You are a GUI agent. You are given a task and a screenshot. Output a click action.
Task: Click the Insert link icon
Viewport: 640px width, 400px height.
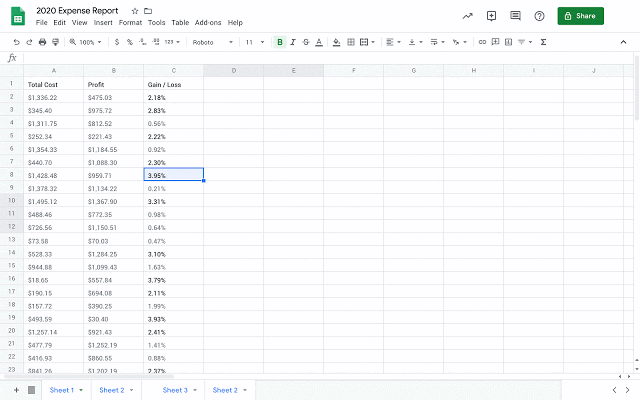point(482,42)
